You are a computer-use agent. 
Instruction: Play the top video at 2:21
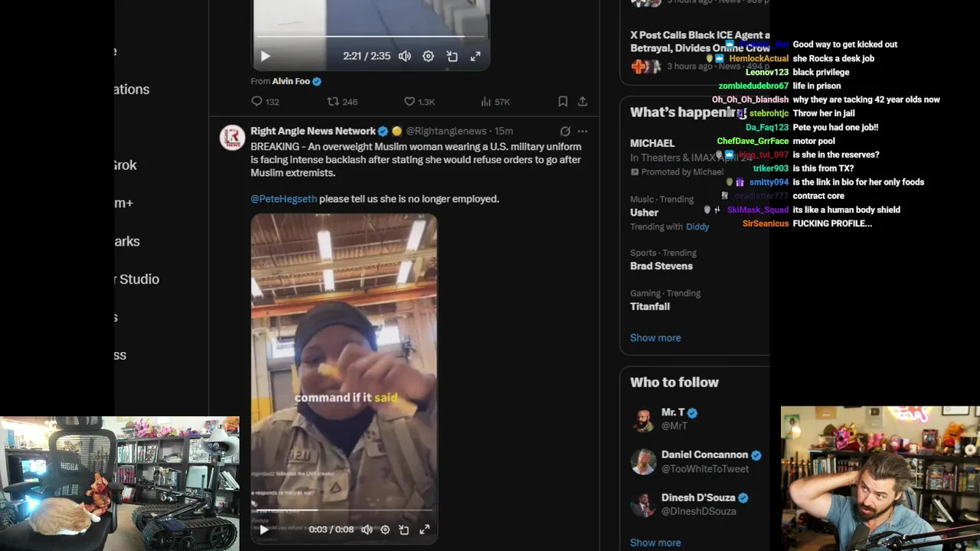265,56
